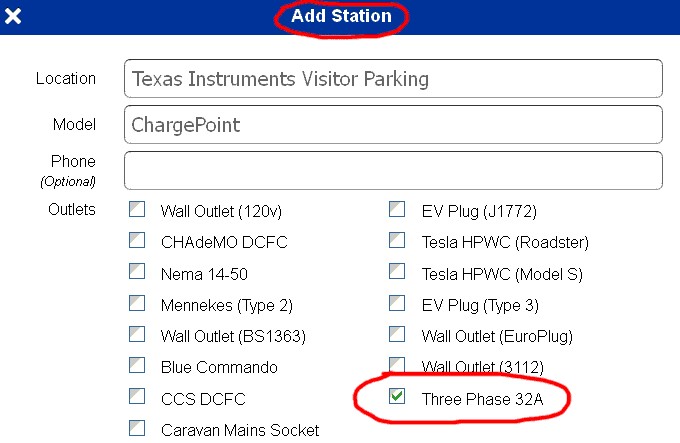Check the EV Plug (J1772) option

[x=397, y=210]
